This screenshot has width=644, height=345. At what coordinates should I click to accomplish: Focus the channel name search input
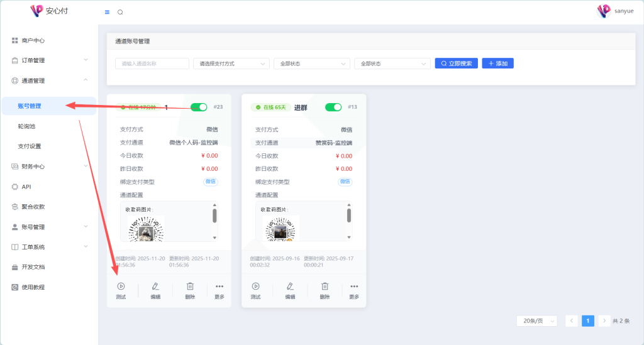pos(152,63)
